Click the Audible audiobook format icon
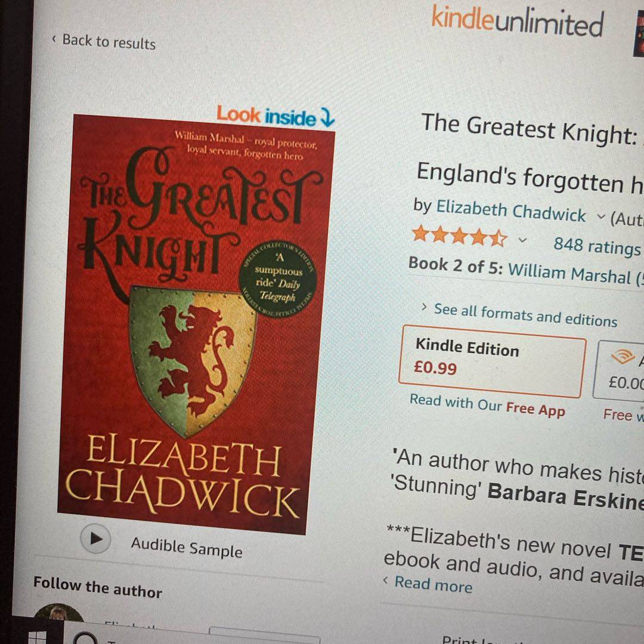 [x=622, y=357]
